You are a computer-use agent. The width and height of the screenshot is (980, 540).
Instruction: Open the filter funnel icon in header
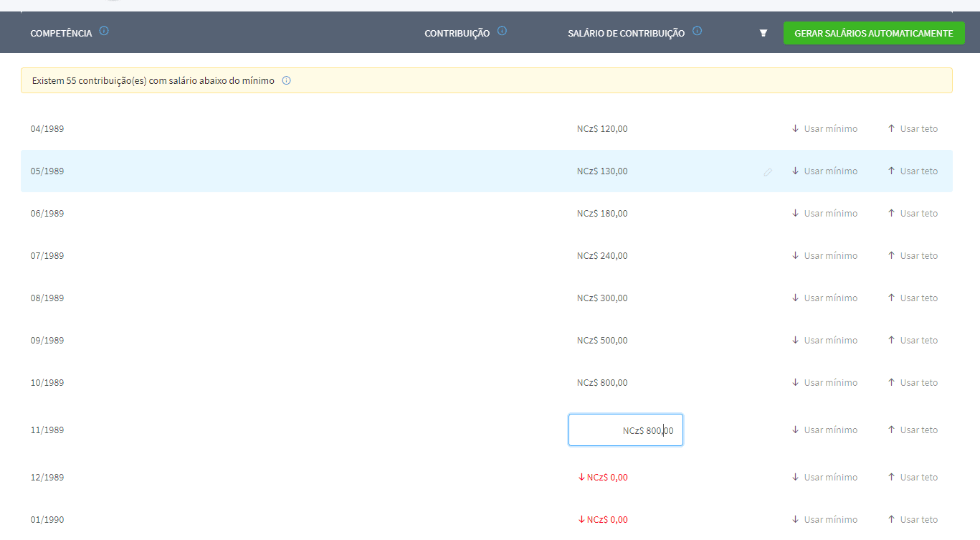coord(763,33)
